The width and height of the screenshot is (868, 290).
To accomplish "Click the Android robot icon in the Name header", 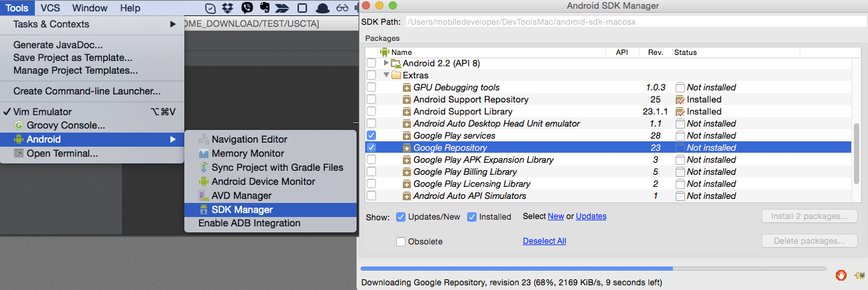I will pyautogui.click(x=385, y=52).
